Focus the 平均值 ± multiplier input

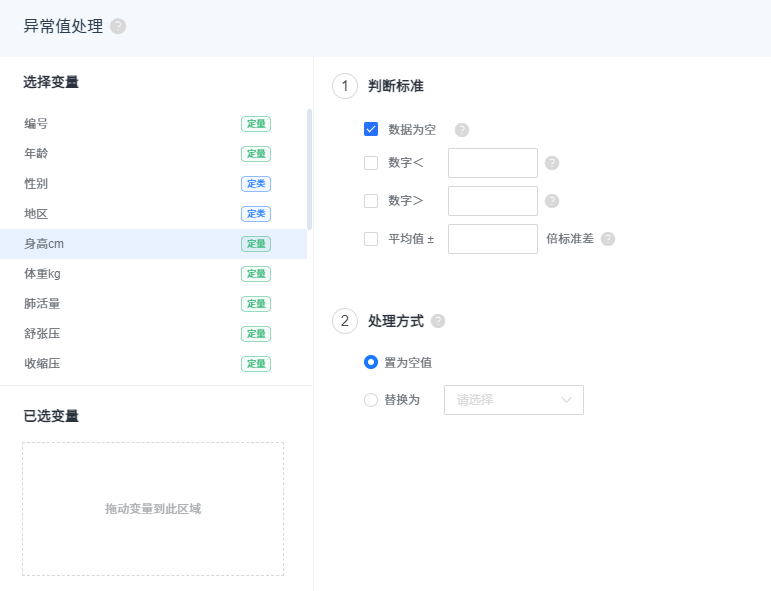493,239
